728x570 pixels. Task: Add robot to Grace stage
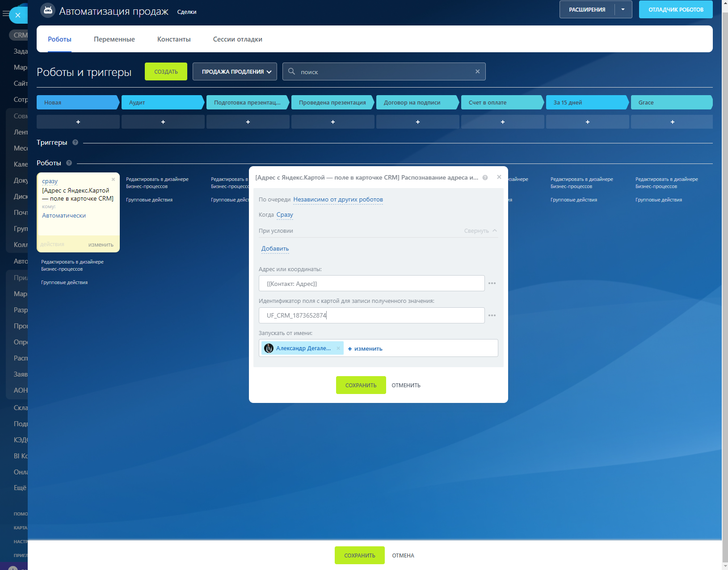tap(672, 122)
